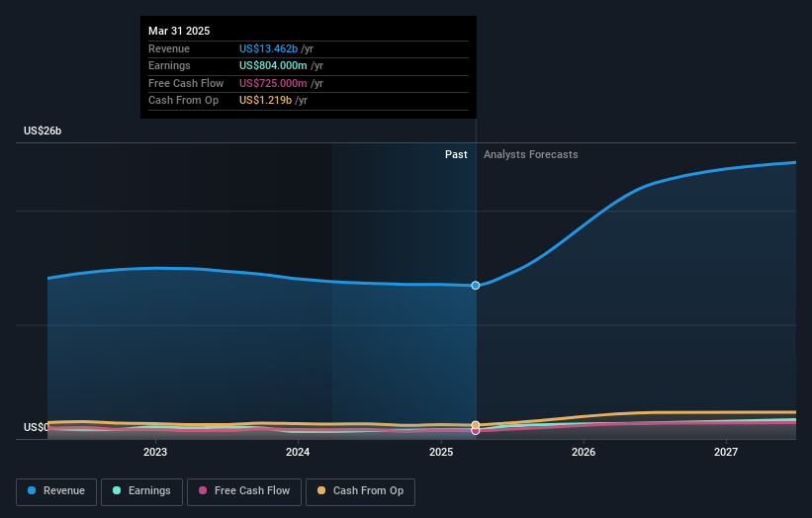Click the Past label
The height and width of the screenshot is (518, 812).
coord(456,154)
